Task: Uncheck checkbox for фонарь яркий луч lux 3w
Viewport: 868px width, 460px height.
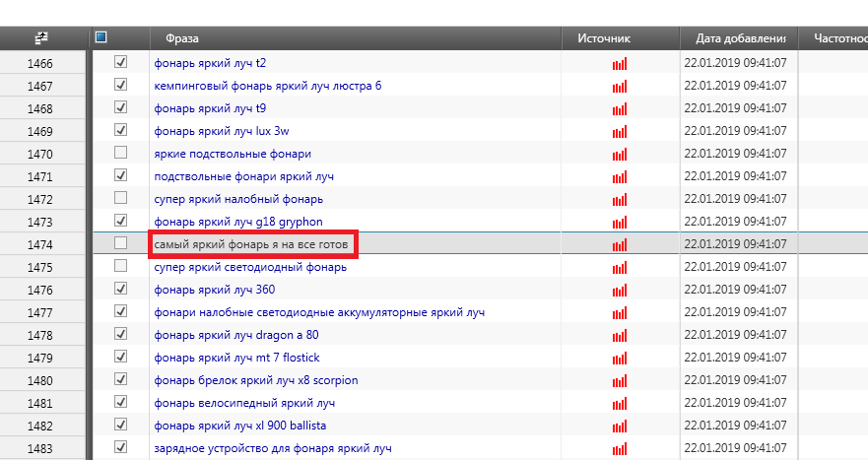Action: pyautogui.click(x=120, y=130)
